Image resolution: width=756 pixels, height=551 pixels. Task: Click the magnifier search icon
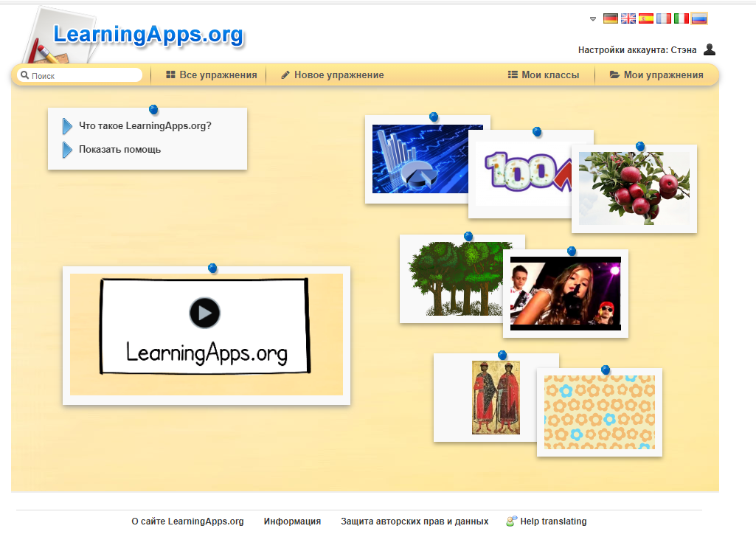click(24, 75)
